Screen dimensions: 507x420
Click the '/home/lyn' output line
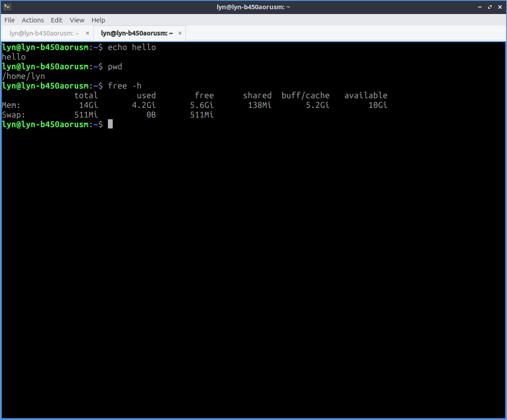(x=23, y=76)
